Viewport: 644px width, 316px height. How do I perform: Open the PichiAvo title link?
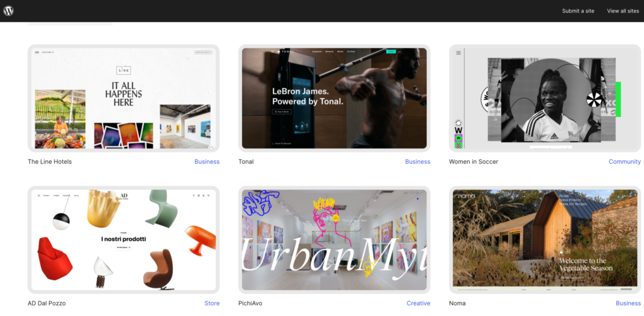250,303
